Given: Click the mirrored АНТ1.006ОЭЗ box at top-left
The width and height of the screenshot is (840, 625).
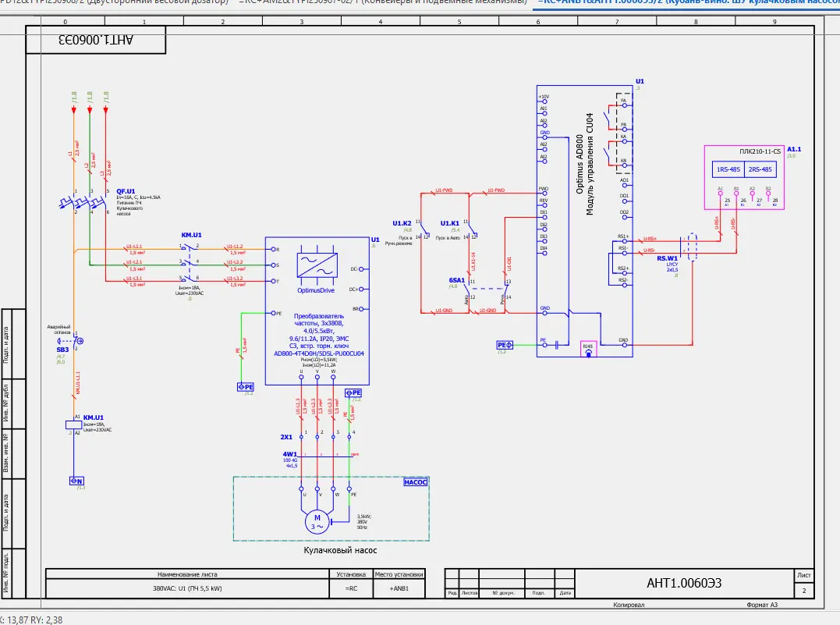Looking at the screenshot, I should tap(96, 41).
